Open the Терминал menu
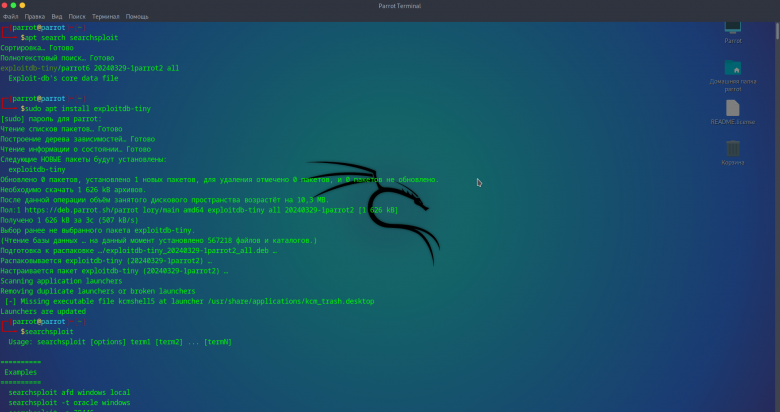Screen dimensions: 780x412 105,16
